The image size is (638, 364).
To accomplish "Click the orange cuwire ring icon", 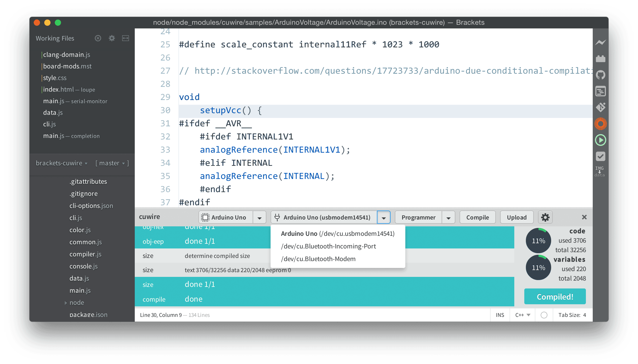I will 600,124.
